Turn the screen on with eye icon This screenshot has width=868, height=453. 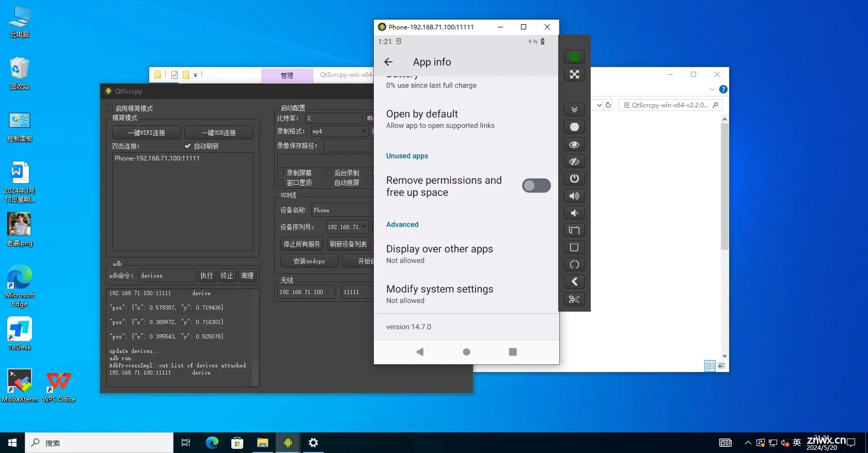click(x=574, y=144)
